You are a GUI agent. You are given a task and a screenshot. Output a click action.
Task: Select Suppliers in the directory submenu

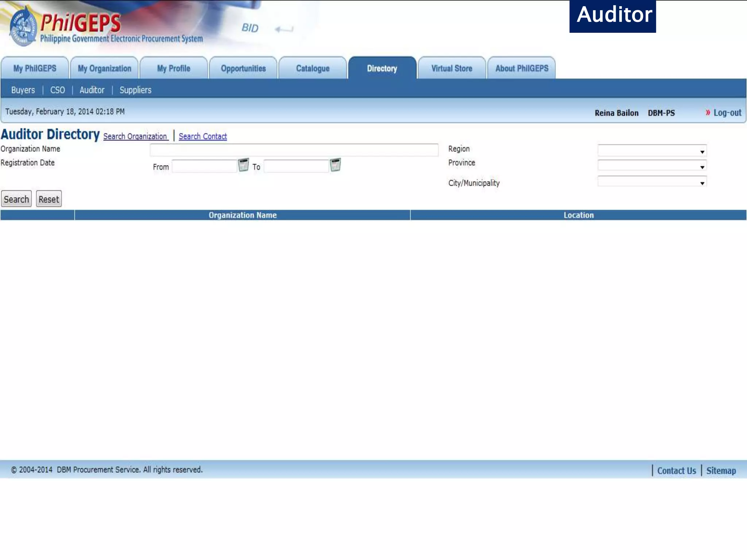135,90
